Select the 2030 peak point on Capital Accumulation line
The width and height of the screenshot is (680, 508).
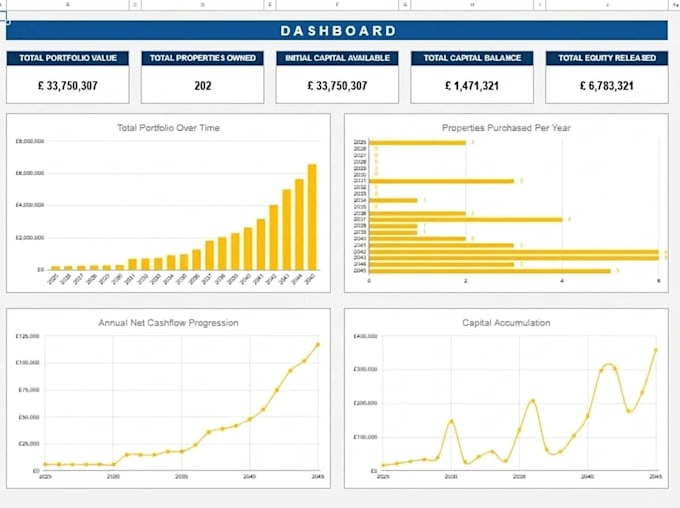pyautogui.click(x=451, y=421)
